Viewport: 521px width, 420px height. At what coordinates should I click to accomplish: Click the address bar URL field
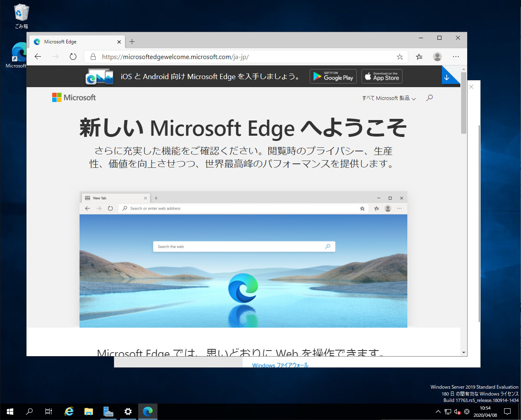(x=246, y=57)
